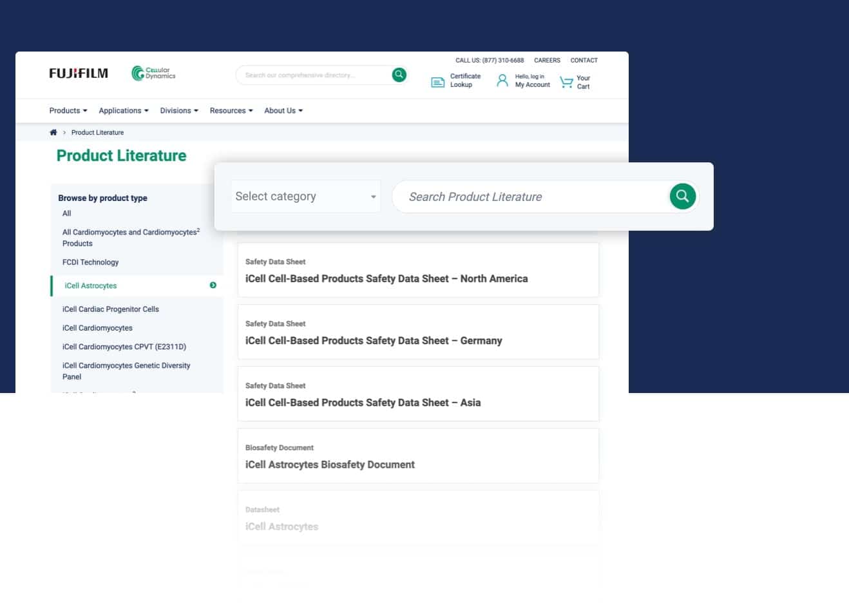Click the breadcrumb home icon
The image size is (849, 616).
pos(53,132)
